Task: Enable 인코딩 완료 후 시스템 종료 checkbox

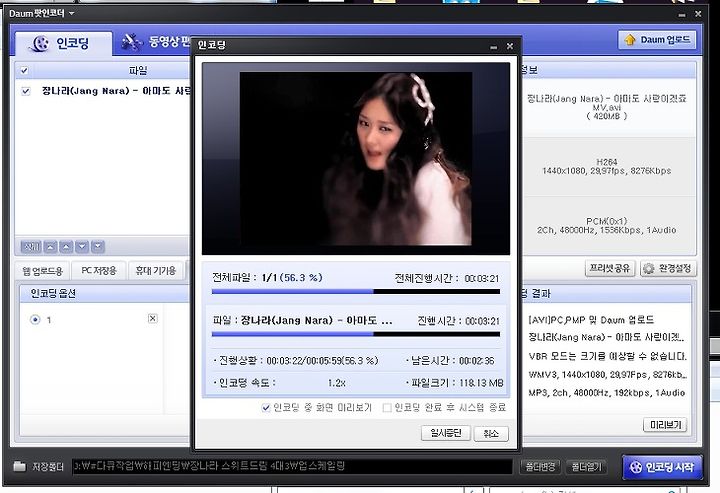Action: [387, 408]
